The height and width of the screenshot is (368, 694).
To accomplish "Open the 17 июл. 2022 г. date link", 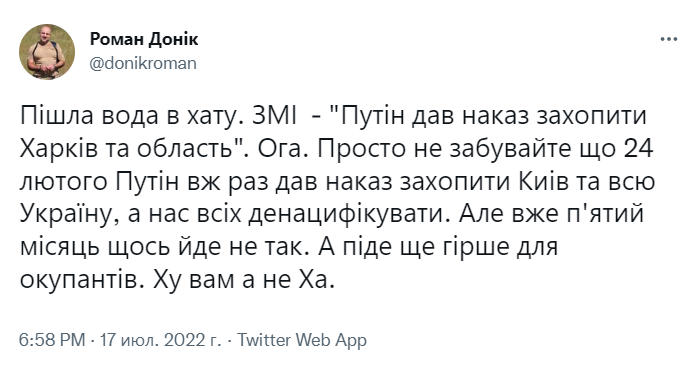I will tap(160, 340).
